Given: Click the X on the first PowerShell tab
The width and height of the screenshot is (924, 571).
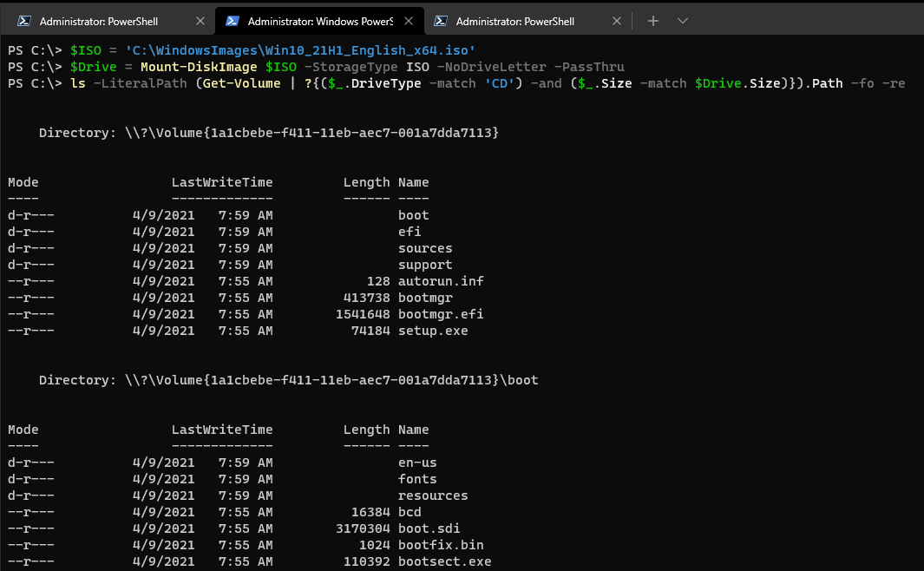Looking at the screenshot, I should click(200, 19).
